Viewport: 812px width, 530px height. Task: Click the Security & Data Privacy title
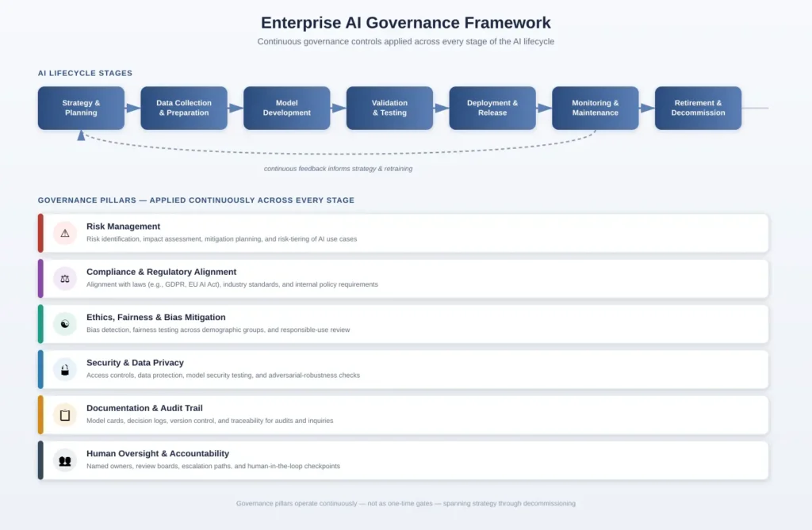click(x=135, y=363)
